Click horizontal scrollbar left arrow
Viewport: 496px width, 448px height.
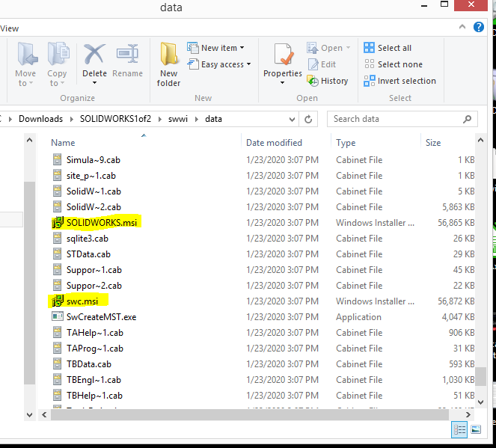[x=44, y=414]
